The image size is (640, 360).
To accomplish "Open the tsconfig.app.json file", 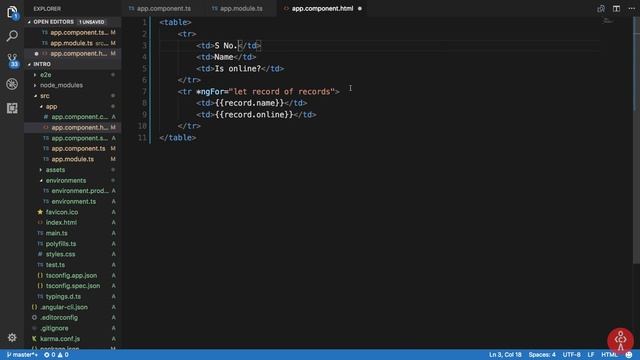I will 73,276.
